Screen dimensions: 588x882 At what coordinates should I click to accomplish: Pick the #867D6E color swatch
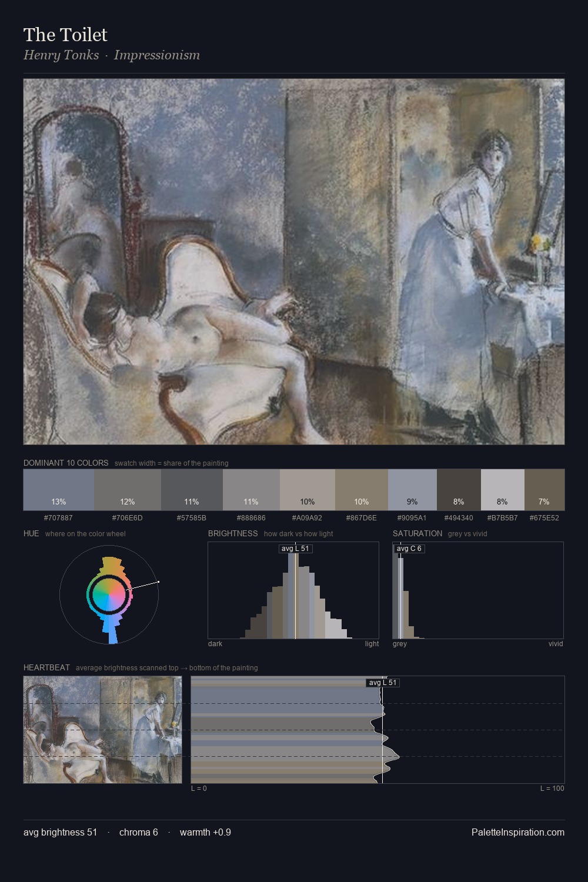coord(362,489)
